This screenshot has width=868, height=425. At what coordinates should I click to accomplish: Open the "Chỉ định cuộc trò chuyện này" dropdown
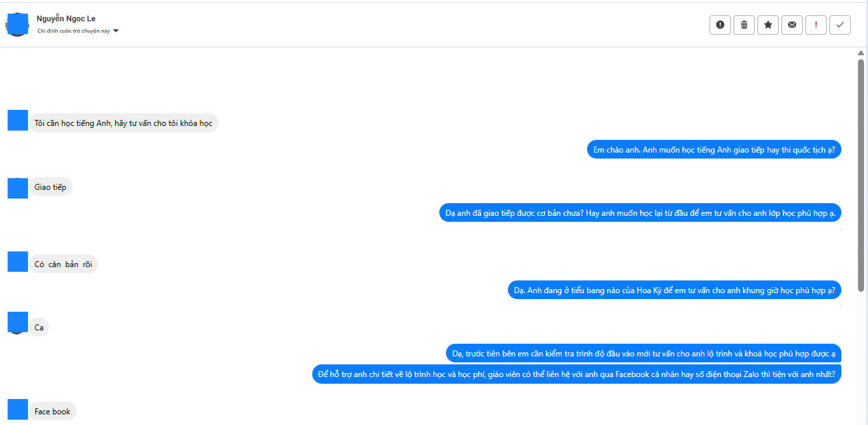(x=78, y=31)
